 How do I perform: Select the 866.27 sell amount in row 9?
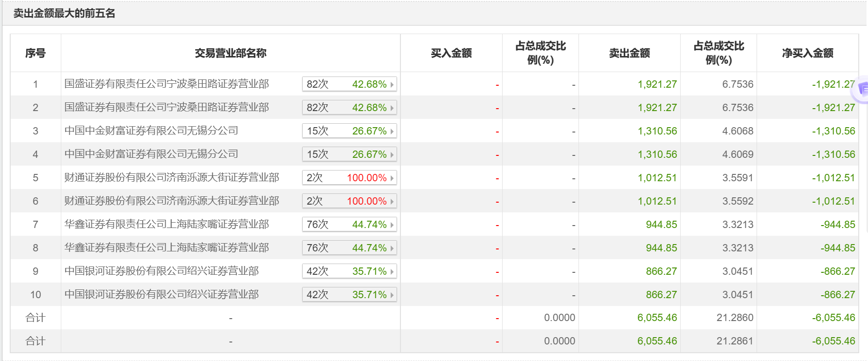pyautogui.click(x=661, y=271)
